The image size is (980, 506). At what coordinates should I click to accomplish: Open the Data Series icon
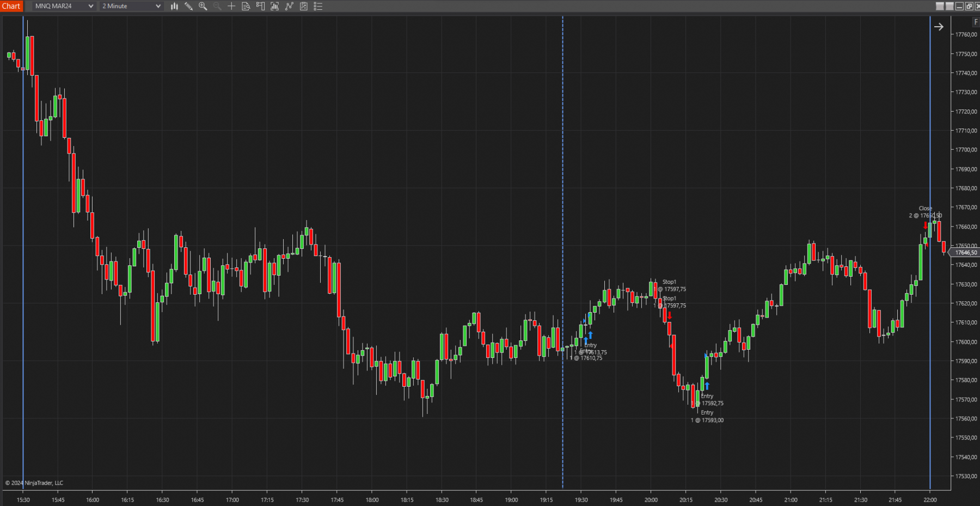275,6
